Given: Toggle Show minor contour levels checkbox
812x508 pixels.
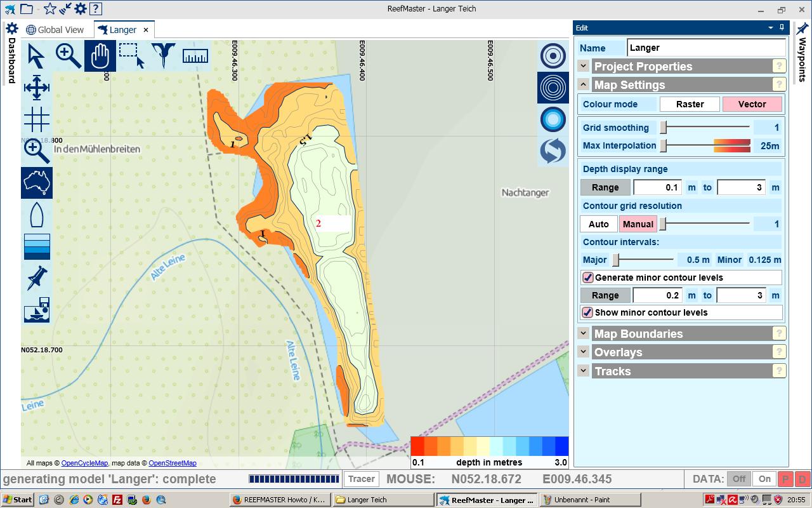Looking at the screenshot, I should 588,312.
